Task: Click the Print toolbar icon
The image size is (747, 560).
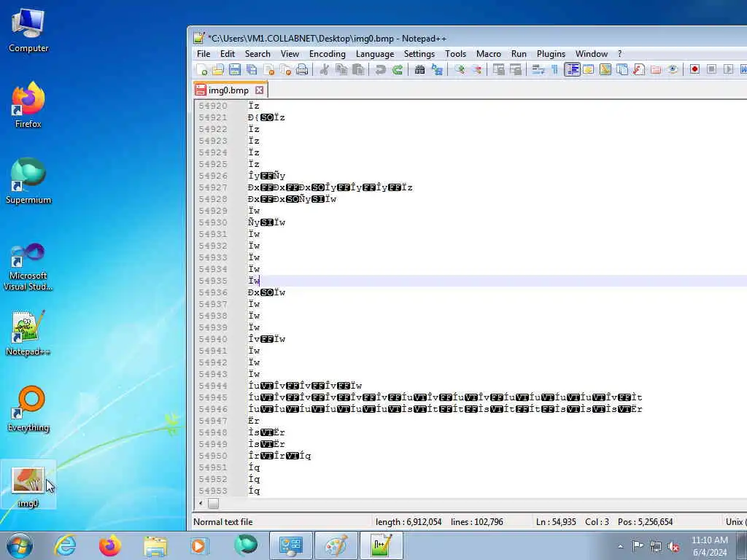Action: [x=302, y=70]
